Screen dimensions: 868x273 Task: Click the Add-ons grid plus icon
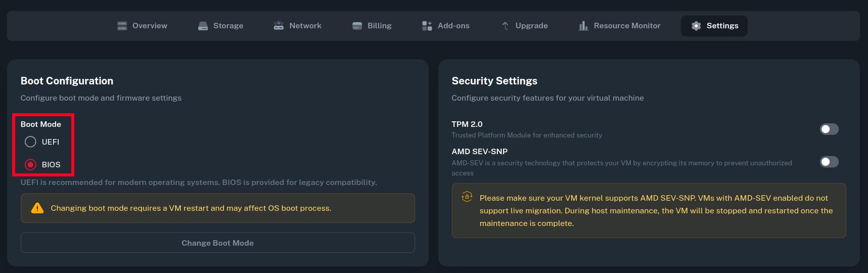[x=427, y=26]
